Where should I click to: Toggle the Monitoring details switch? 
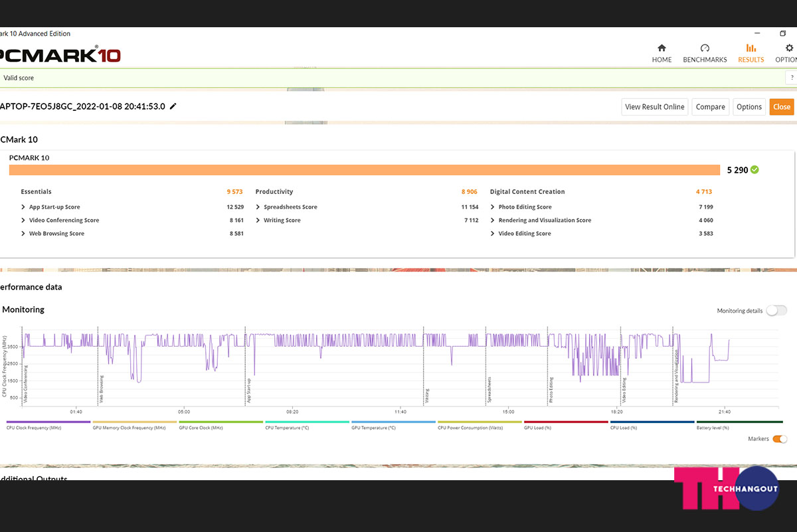(x=776, y=311)
